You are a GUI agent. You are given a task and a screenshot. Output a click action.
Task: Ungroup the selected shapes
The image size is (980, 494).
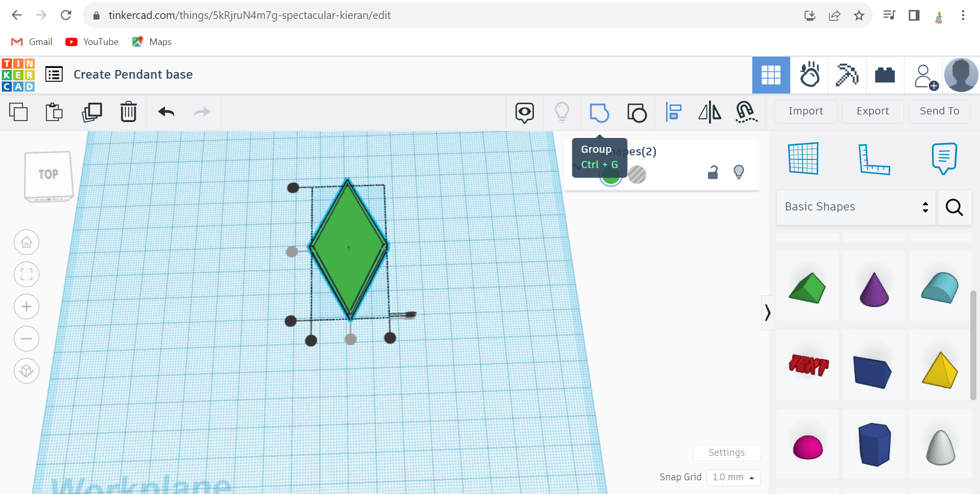click(x=637, y=112)
